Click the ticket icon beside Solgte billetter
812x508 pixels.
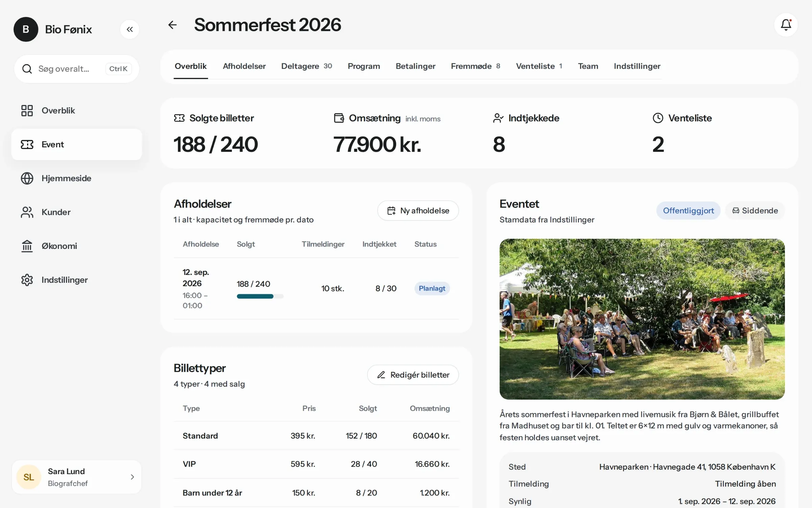179,118
